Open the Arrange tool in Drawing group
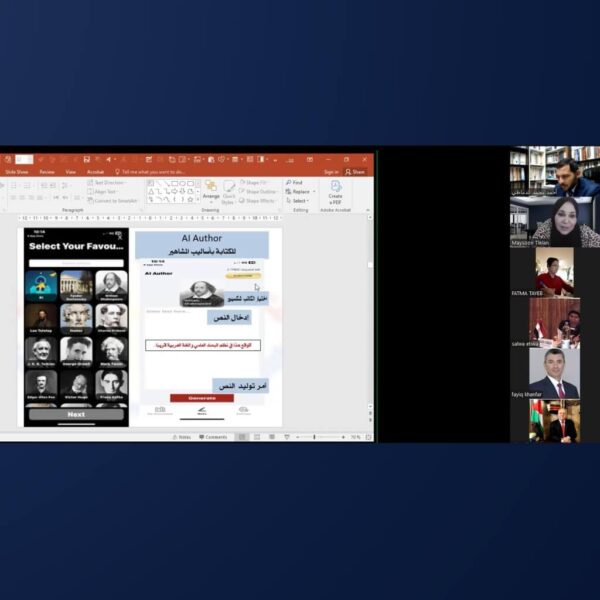600x600 pixels. click(x=211, y=190)
